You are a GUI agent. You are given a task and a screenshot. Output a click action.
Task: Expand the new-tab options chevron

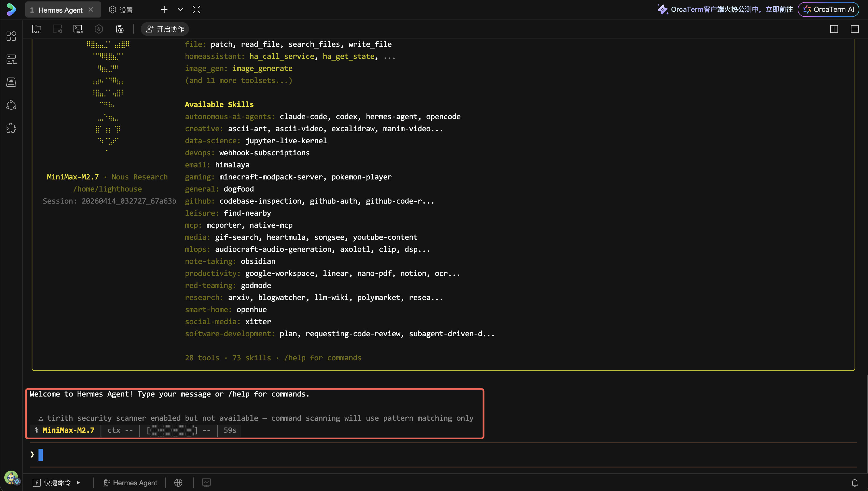[180, 9]
